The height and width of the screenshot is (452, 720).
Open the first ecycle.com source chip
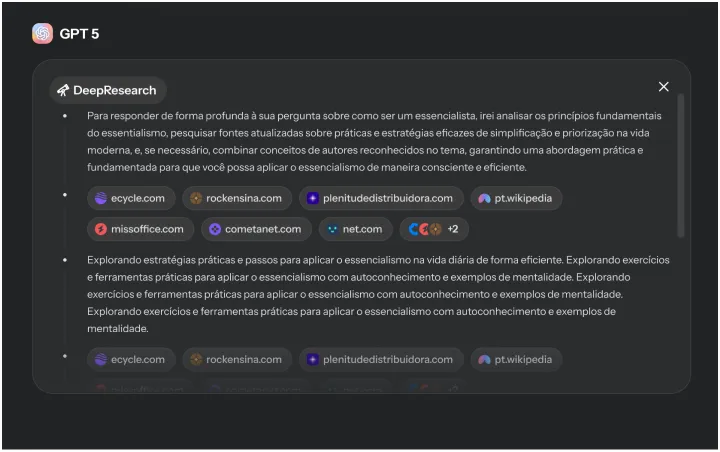(x=131, y=198)
